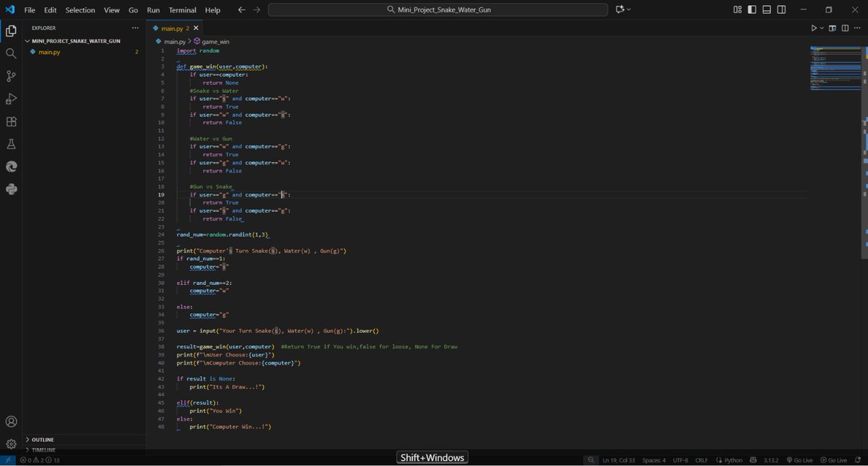Open the View menu
The image size is (868, 466).
(111, 10)
